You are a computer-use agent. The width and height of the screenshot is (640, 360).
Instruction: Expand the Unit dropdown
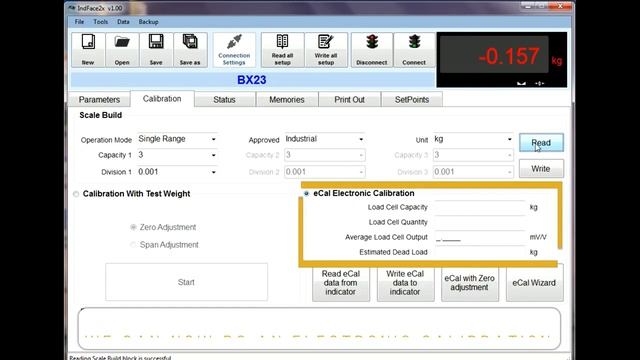pos(509,139)
